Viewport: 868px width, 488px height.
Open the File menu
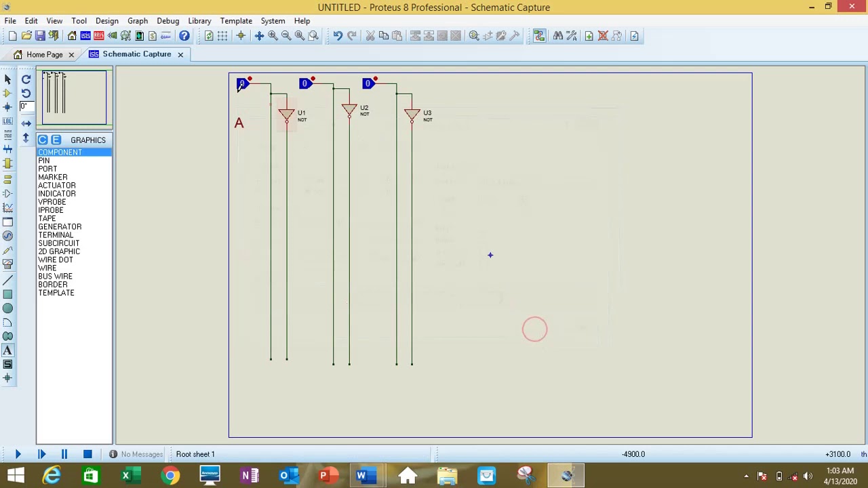pyautogui.click(x=10, y=21)
